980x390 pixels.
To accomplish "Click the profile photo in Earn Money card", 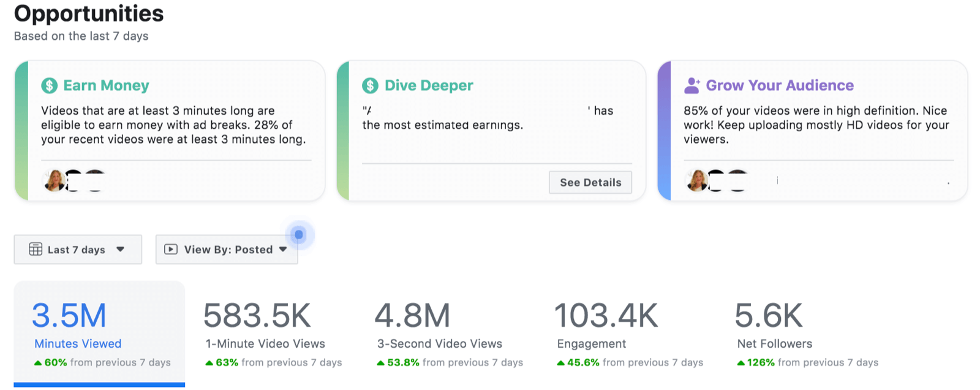I will coord(53,180).
